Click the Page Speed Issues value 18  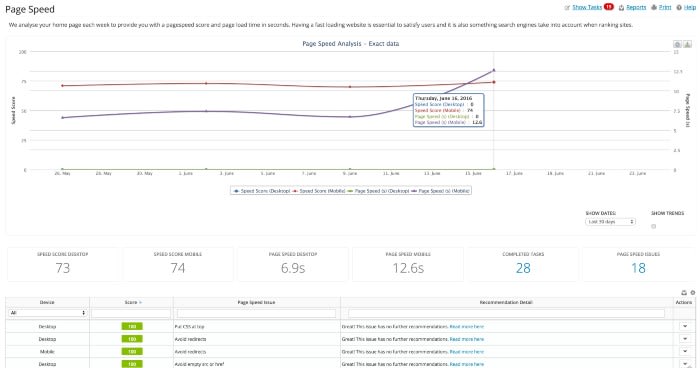click(638, 268)
